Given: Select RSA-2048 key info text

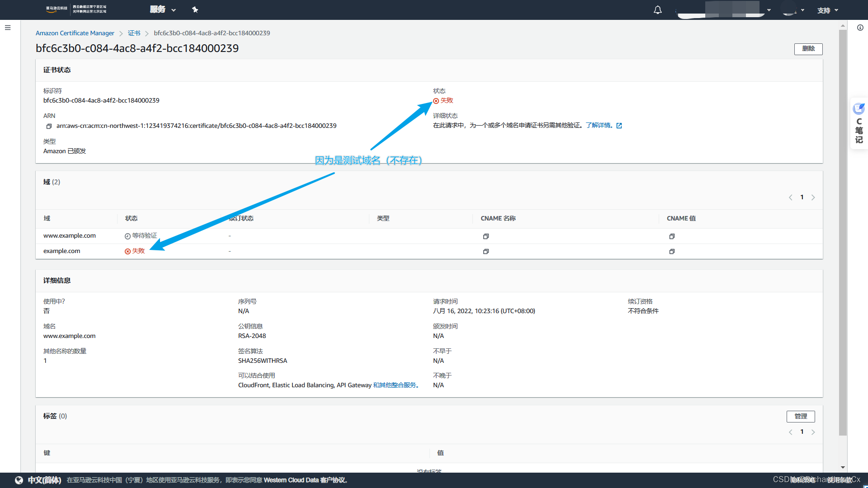Looking at the screenshot, I should tap(252, 336).
